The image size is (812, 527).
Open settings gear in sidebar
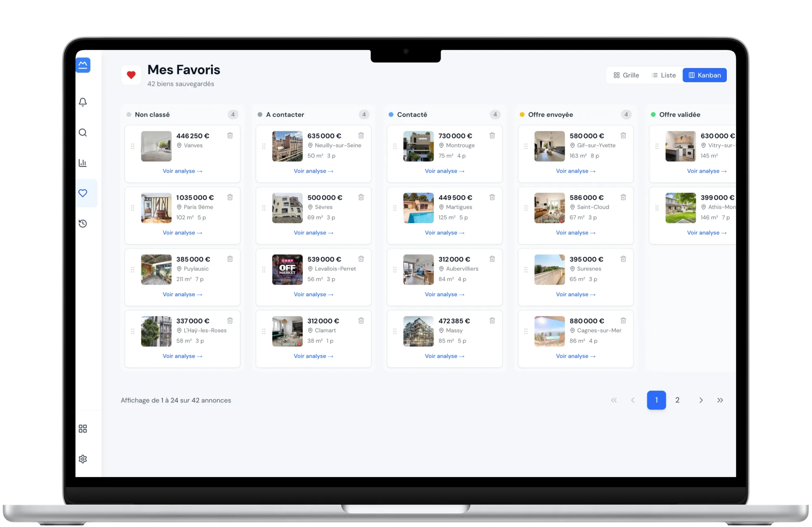point(83,459)
